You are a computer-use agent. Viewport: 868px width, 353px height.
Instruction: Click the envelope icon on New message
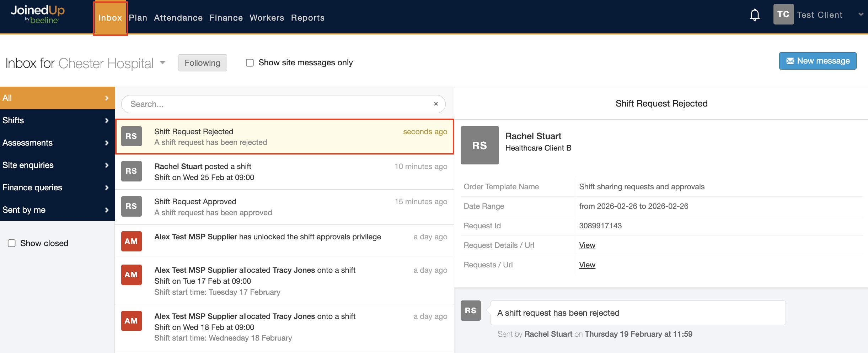(x=790, y=61)
